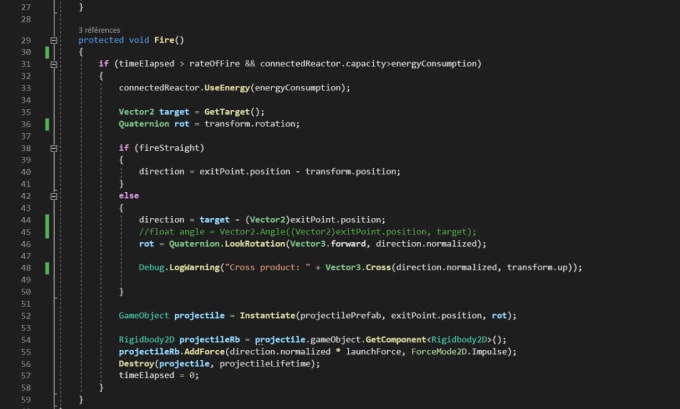Click the GameObject type on line 52

point(144,316)
